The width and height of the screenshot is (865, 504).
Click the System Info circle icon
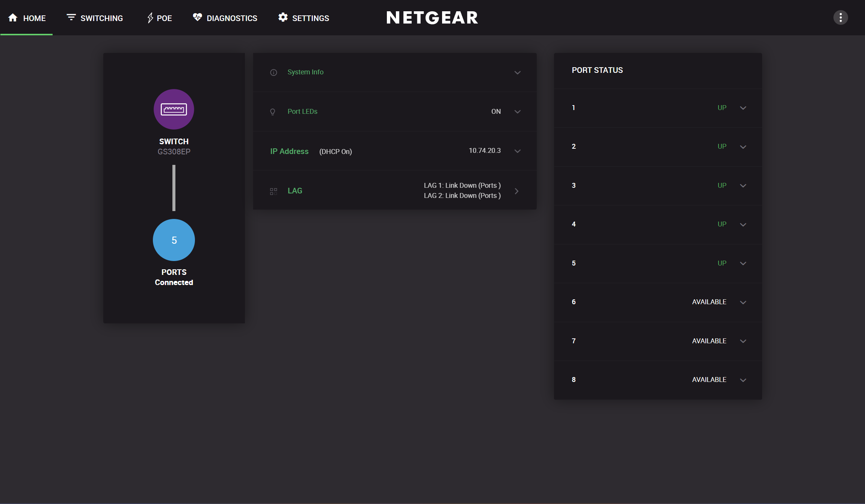tap(273, 72)
